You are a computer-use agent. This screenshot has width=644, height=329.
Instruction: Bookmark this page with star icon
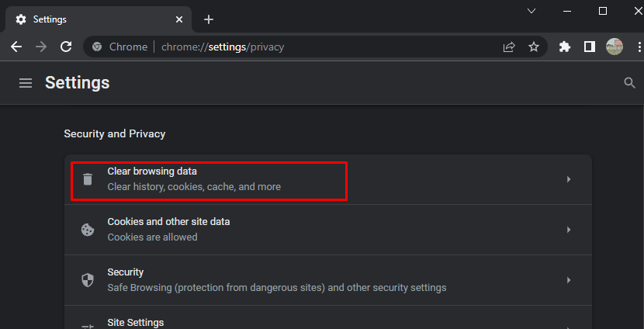point(534,47)
